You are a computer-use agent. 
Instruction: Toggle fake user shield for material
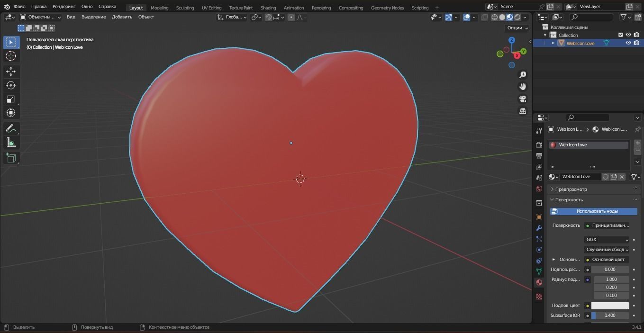pyautogui.click(x=605, y=177)
